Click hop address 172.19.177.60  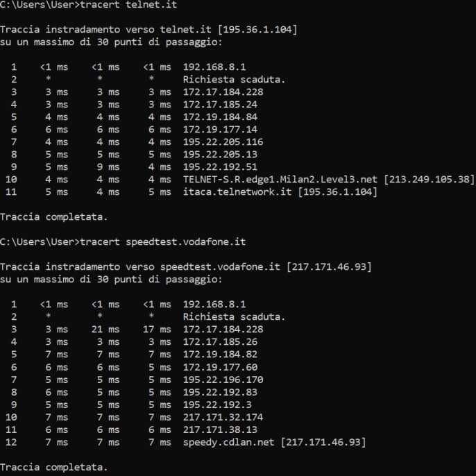point(220,367)
